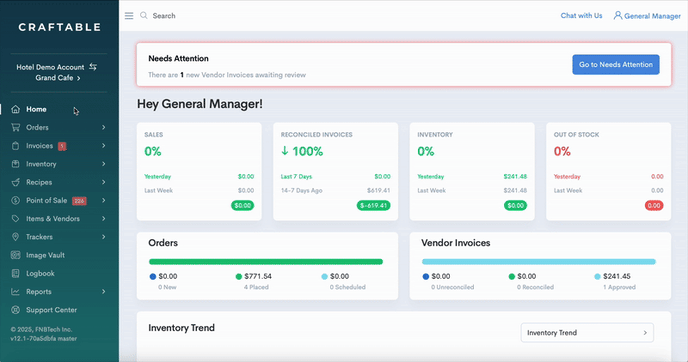Click the Inventory box icon
The height and width of the screenshot is (362, 688).
click(15, 164)
